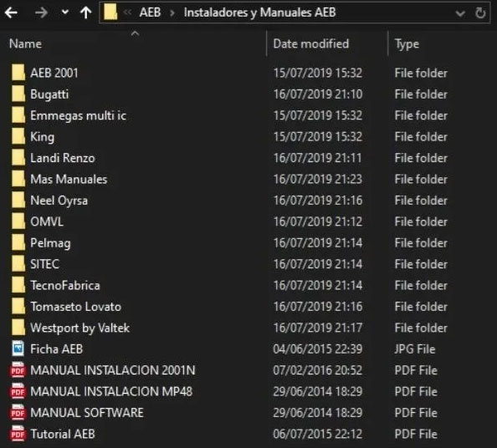Select the AEB breadcrumb in address bar
The width and height of the screenshot is (497, 448).
coord(151,13)
